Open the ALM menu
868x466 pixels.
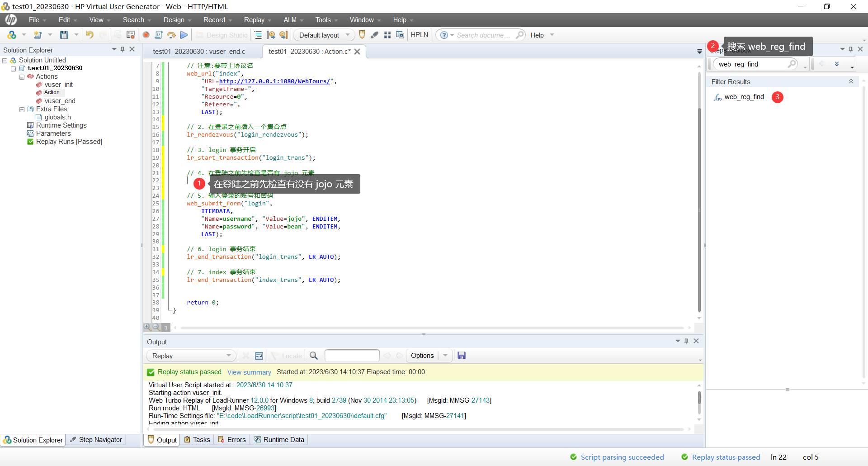[x=293, y=20]
